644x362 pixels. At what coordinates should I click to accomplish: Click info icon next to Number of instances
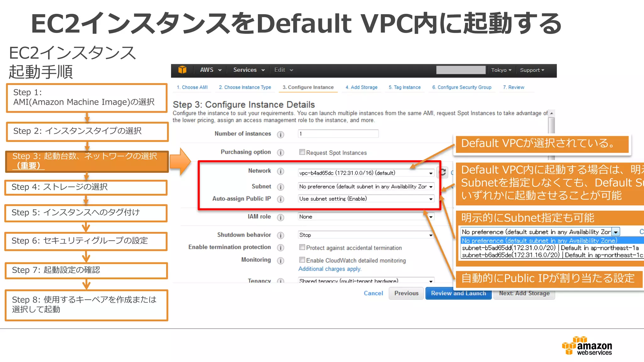coord(280,134)
